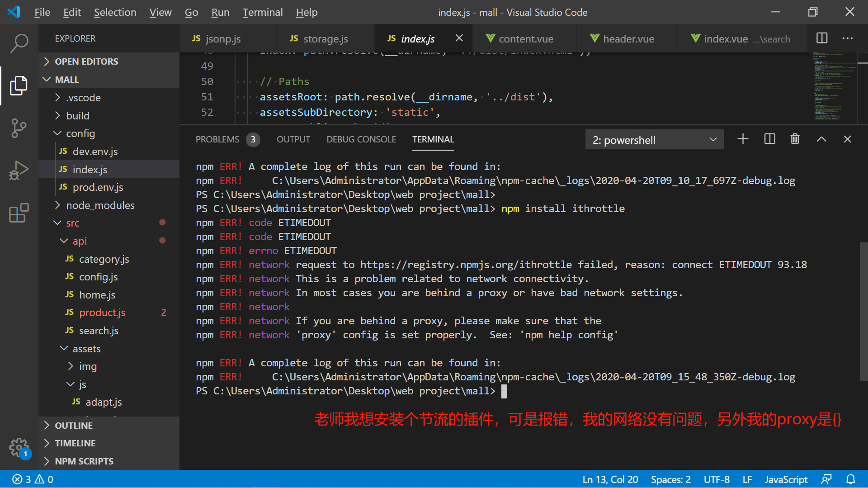The width and height of the screenshot is (868, 488).
Task: Open the Help menu
Action: pyautogui.click(x=307, y=12)
